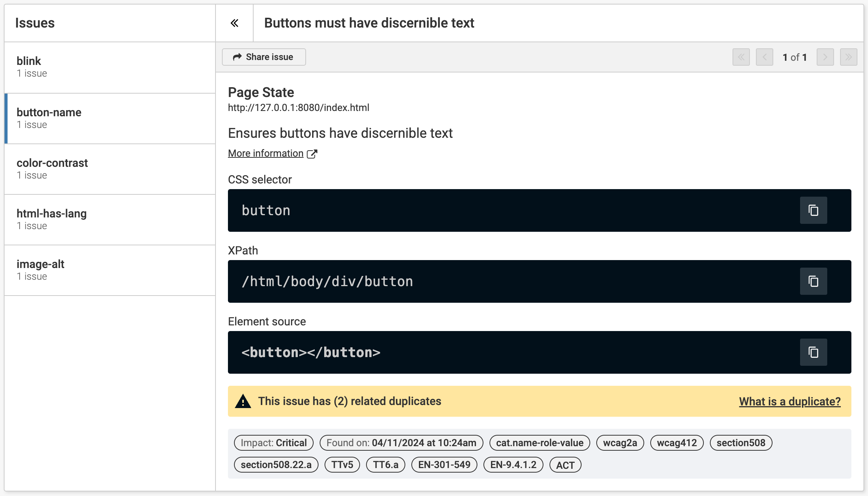Click the copy icon for element source

pos(813,352)
